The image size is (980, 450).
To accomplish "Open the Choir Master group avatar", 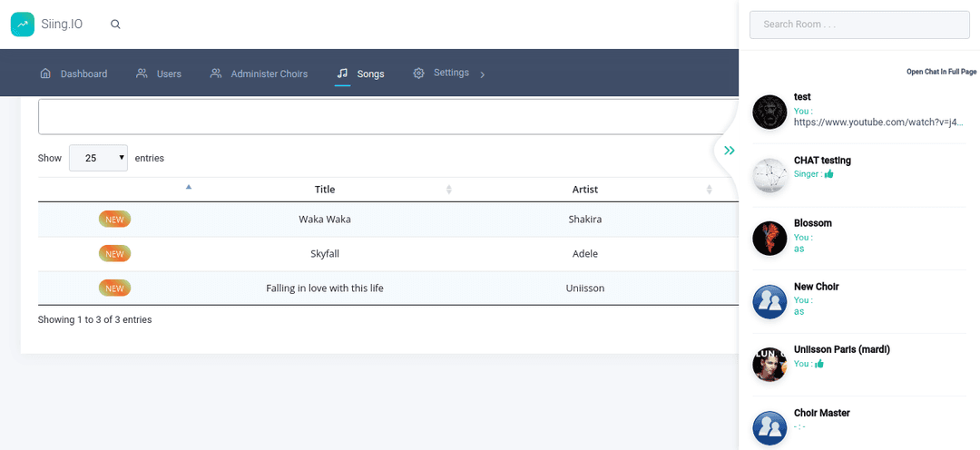I will (x=769, y=428).
